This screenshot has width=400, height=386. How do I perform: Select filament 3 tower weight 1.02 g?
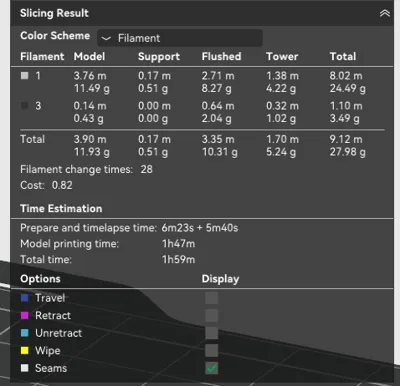[281, 119]
